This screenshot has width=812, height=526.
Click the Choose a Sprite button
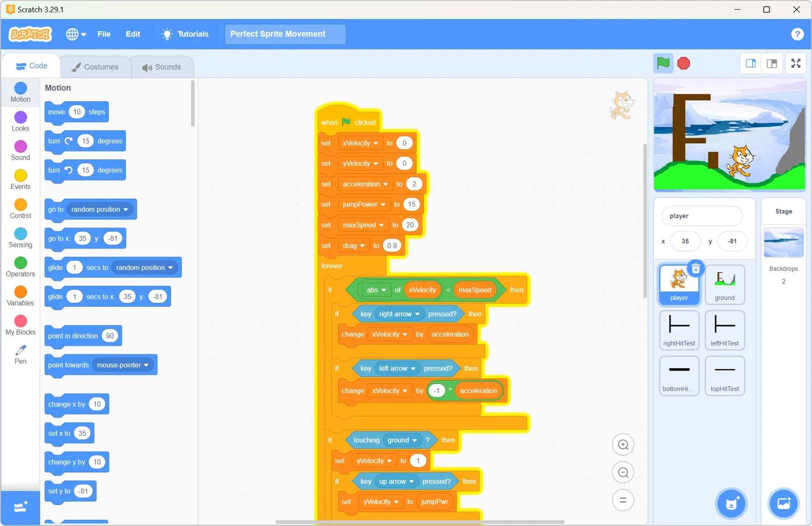click(731, 503)
